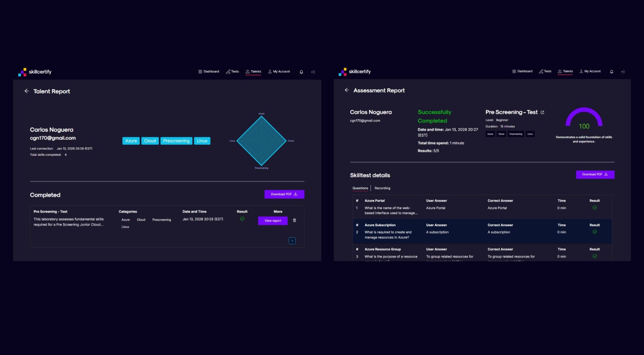Click skillcertify logo above Talent Report

point(35,72)
